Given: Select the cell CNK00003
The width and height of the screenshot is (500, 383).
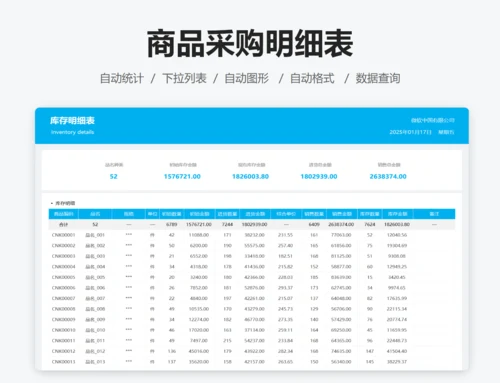Looking at the screenshot, I should (63, 256).
